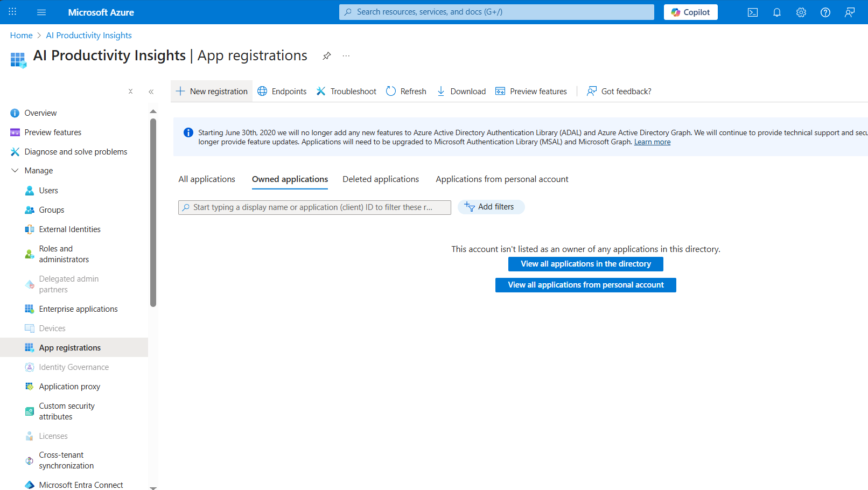Open Applications from personal account tab

(502, 179)
